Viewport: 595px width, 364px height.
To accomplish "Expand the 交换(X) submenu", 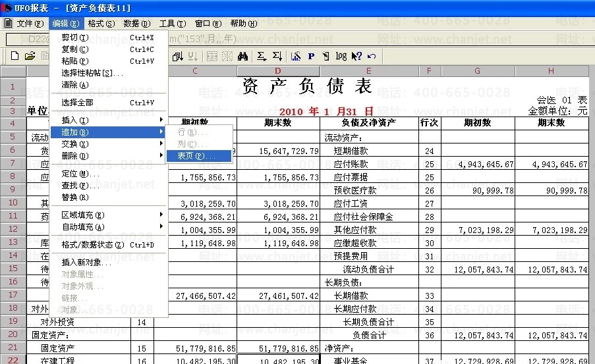I will click(109, 143).
